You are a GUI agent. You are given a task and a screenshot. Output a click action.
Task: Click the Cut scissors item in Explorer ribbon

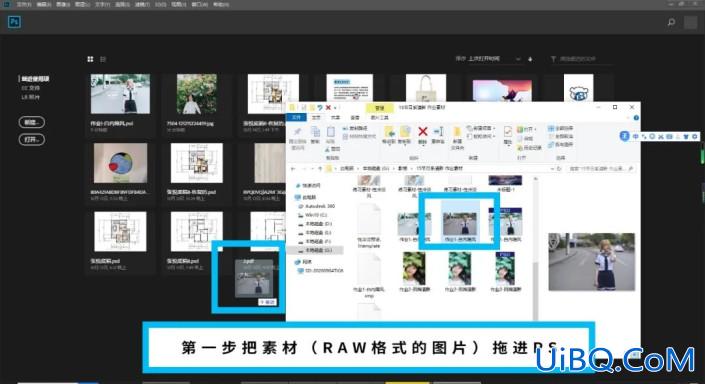[333, 148]
